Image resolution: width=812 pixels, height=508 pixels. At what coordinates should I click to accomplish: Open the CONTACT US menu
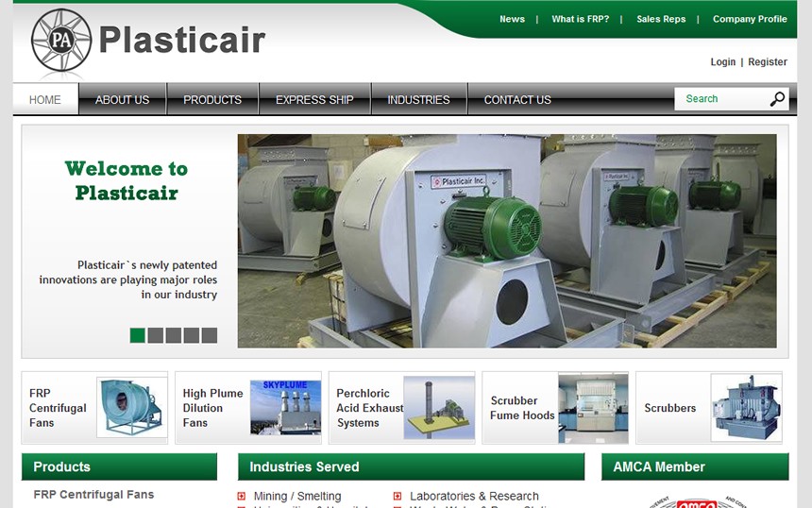pos(517,99)
